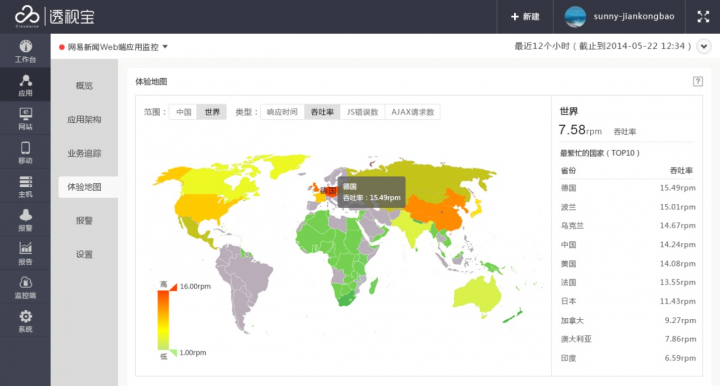Viewport: 720px width, 386px height.
Task: Click the 16.00rpm high legend marker
Action: (190, 286)
